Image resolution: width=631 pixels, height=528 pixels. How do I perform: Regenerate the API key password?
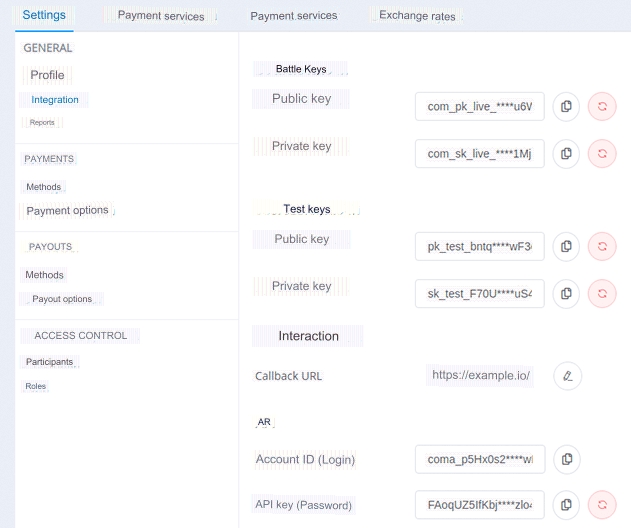tap(602, 505)
